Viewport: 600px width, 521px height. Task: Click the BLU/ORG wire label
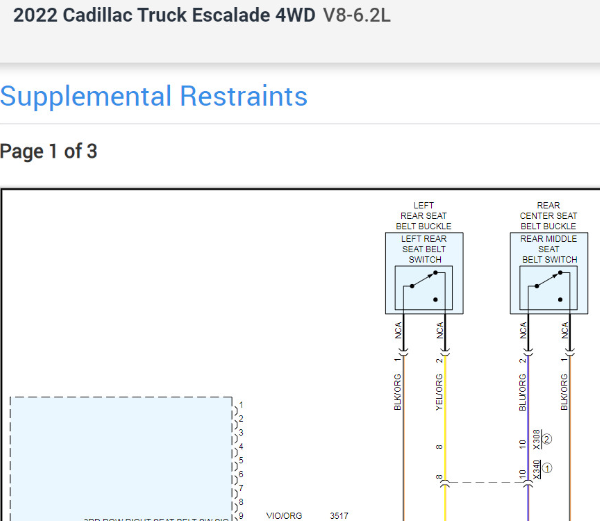coord(522,392)
